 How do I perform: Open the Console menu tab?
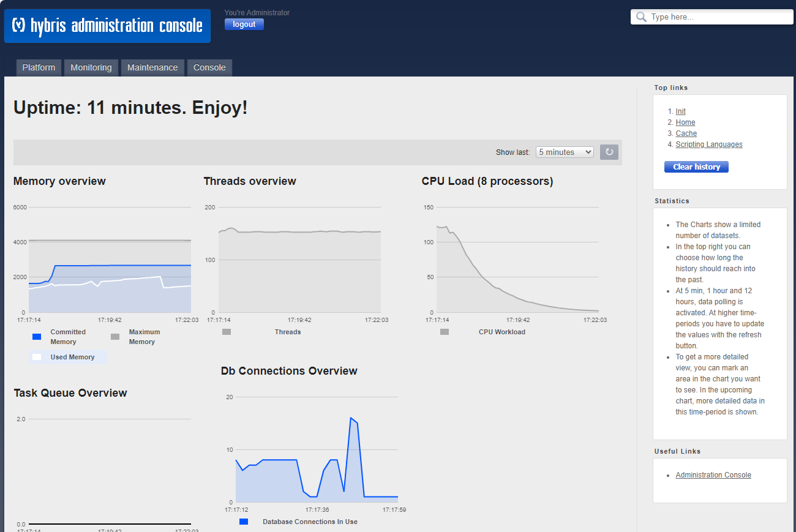tap(209, 67)
